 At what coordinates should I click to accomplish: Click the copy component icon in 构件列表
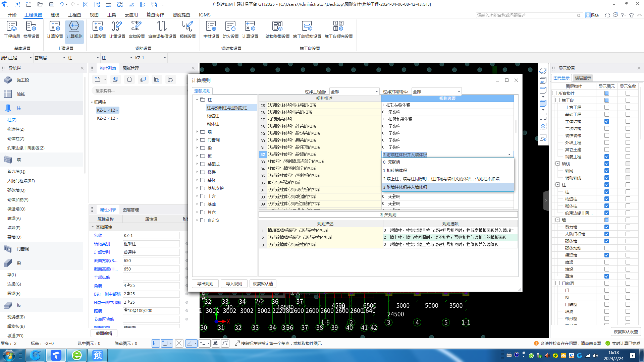[115, 79]
